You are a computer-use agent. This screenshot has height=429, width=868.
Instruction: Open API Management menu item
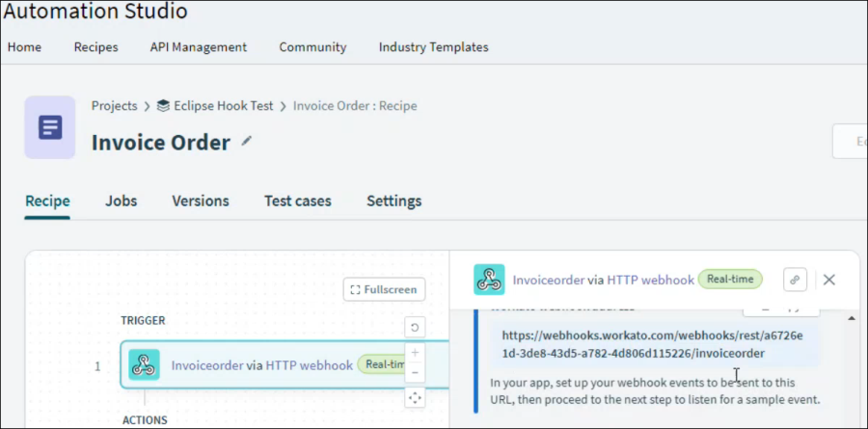pyautogui.click(x=198, y=47)
